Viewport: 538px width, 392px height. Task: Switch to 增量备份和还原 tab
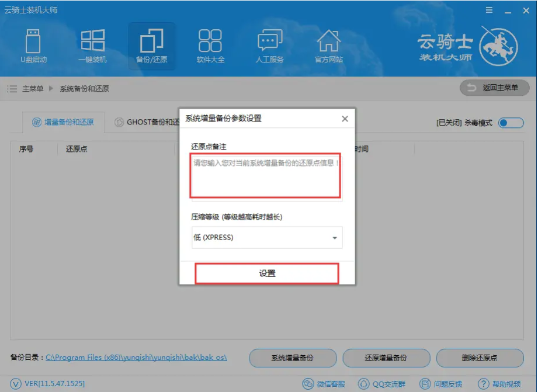pos(63,122)
